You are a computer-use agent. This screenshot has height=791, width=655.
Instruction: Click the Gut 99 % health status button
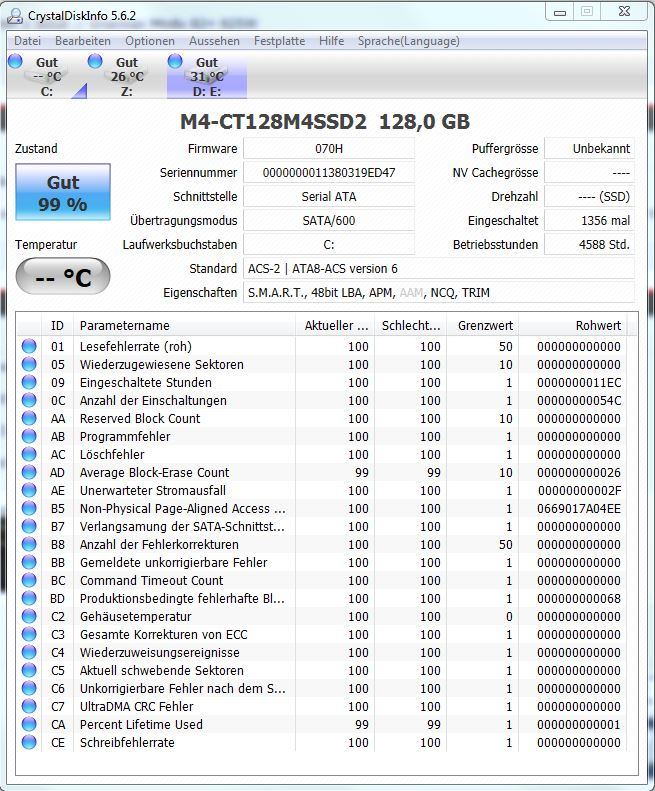point(63,192)
